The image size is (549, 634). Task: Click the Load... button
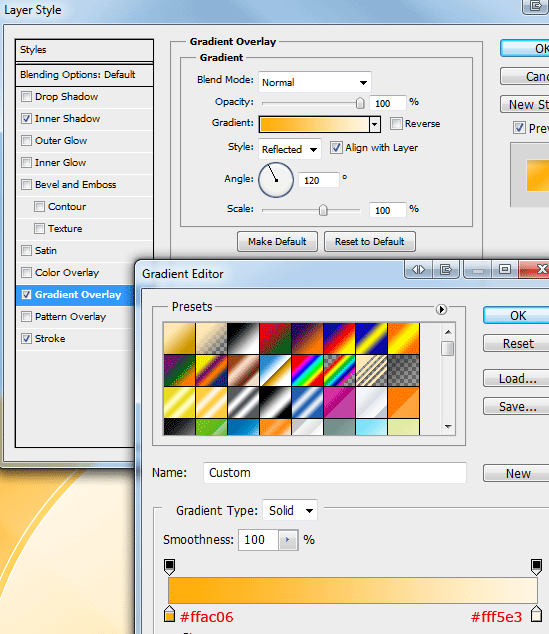[517, 378]
